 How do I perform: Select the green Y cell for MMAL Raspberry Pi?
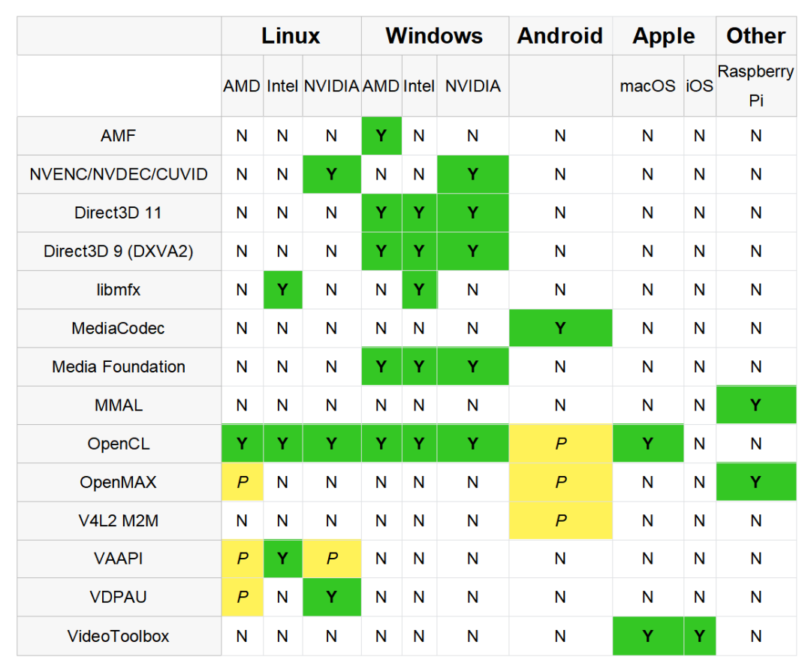[755, 405]
